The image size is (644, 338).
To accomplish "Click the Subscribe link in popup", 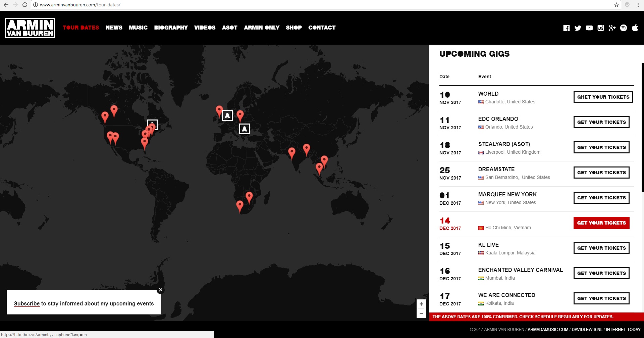I will click(27, 303).
